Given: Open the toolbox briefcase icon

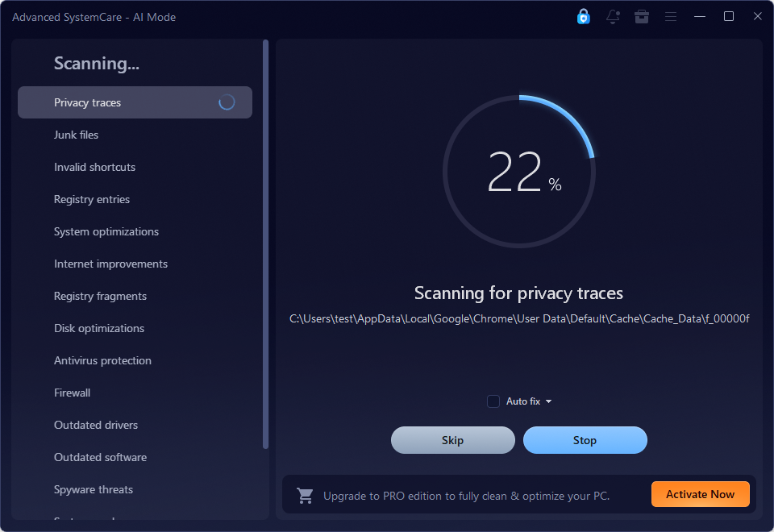Looking at the screenshot, I should [642, 17].
